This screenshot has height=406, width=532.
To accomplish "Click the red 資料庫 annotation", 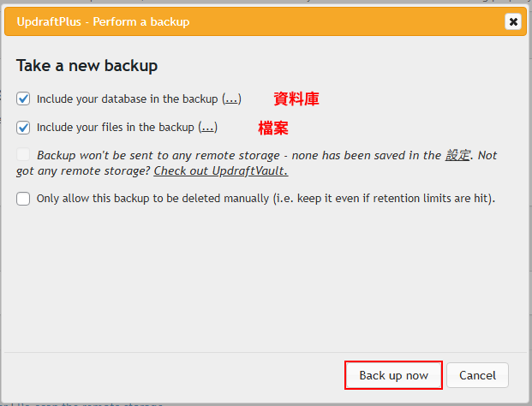I will [296, 99].
